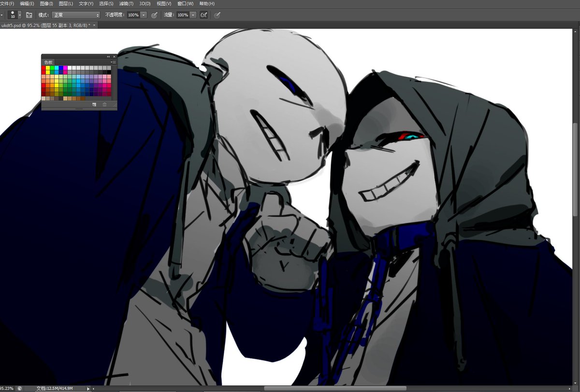The height and width of the screenshot is (392, 580).
Task: Pick the green swatch in first row
Action: (52, 68)
